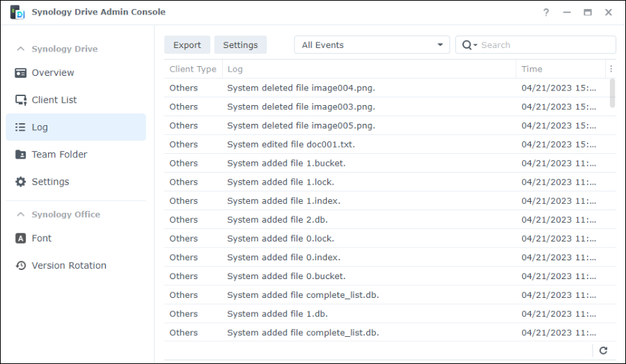
Task: Select the image003.png deleted log entry
Action: (390, 106)
